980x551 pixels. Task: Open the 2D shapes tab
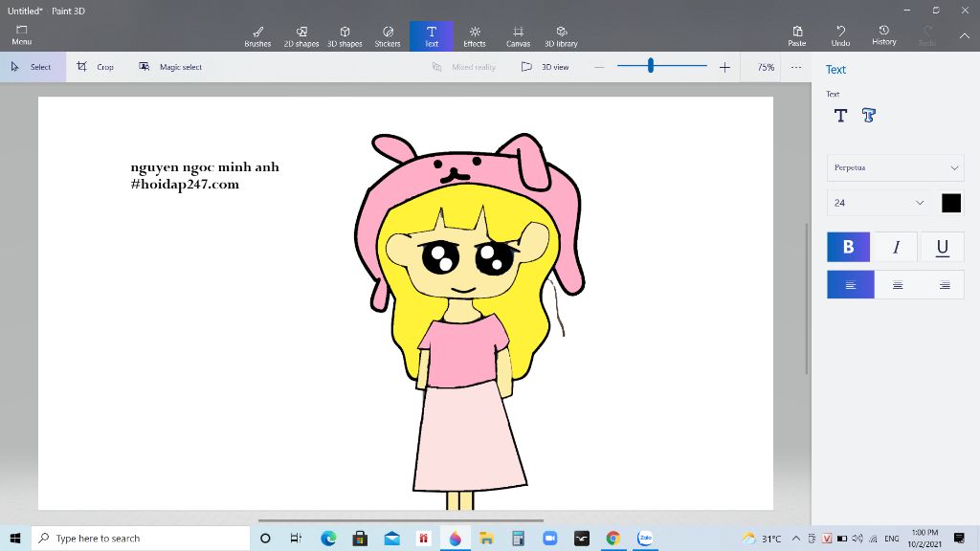301,36
